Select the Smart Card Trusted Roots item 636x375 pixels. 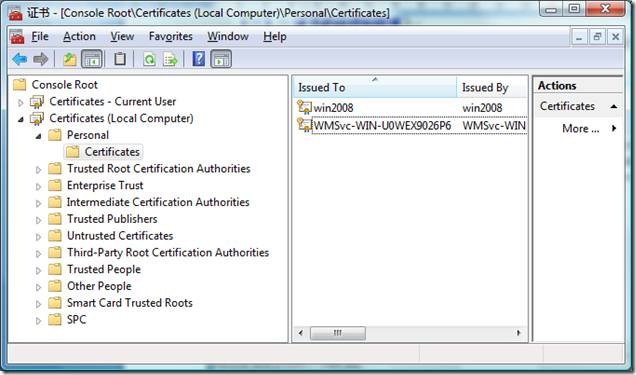point(130,303)
